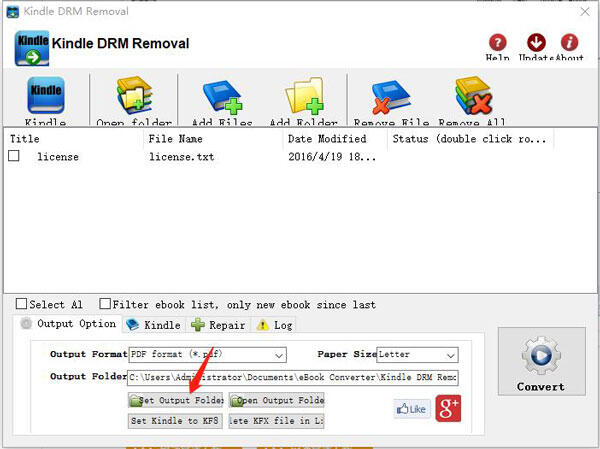Click the Kindle toolbar icon
This screenshot has width=600, height=449.
tap(45, 98)
